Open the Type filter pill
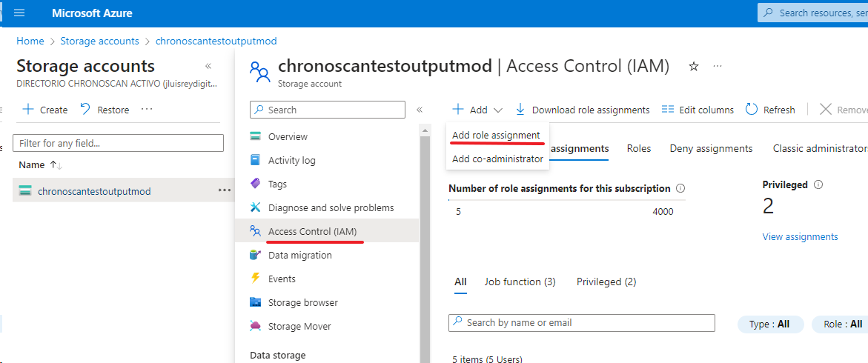 click(x=769, y=324)
